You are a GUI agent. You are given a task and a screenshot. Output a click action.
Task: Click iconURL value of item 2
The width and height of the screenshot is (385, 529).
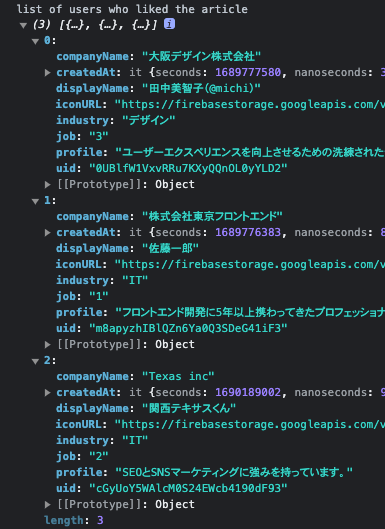tap(250, 424)
